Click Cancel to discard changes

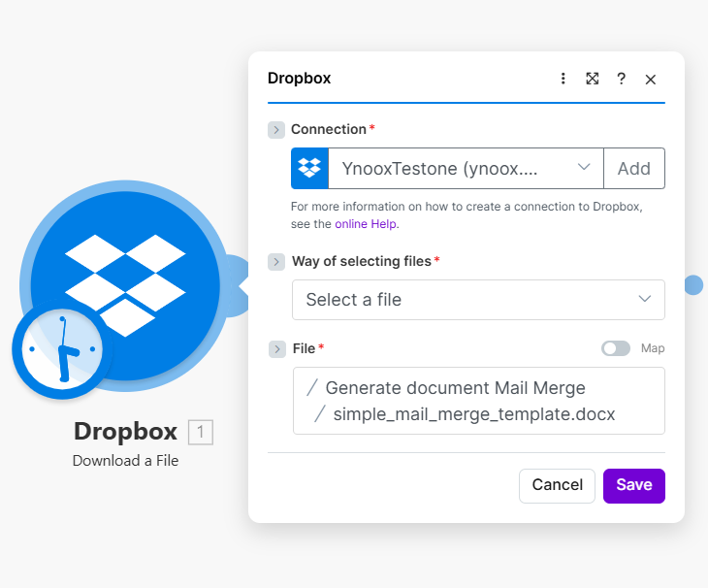[557, 485]
